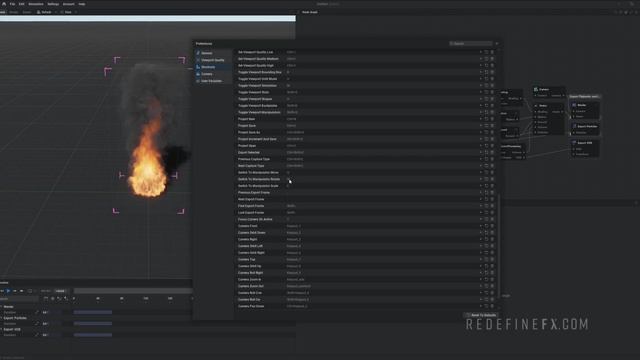Click the trash icon for Next Capture Type
640x360 pixels.
pos(492,166)
